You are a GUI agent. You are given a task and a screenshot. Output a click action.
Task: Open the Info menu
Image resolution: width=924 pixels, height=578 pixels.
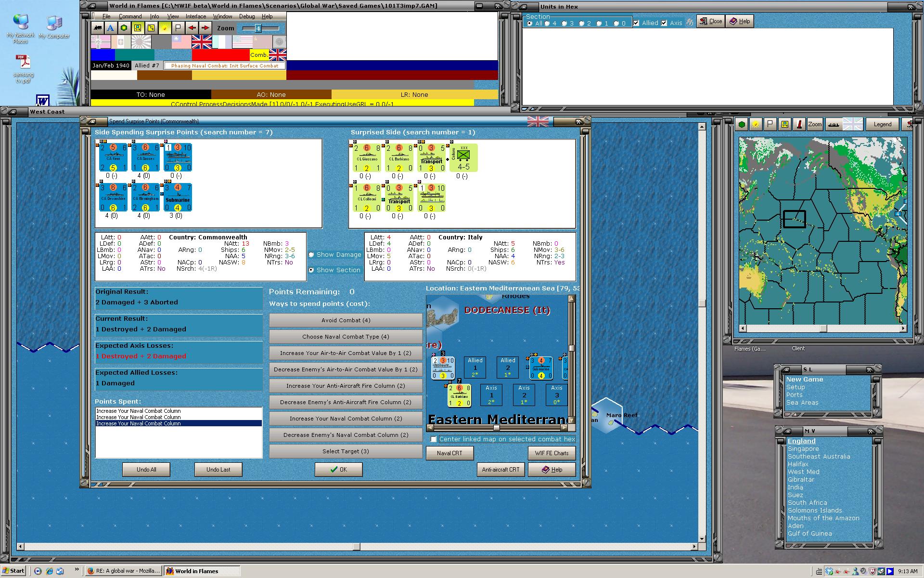click(x=154, y=16)
